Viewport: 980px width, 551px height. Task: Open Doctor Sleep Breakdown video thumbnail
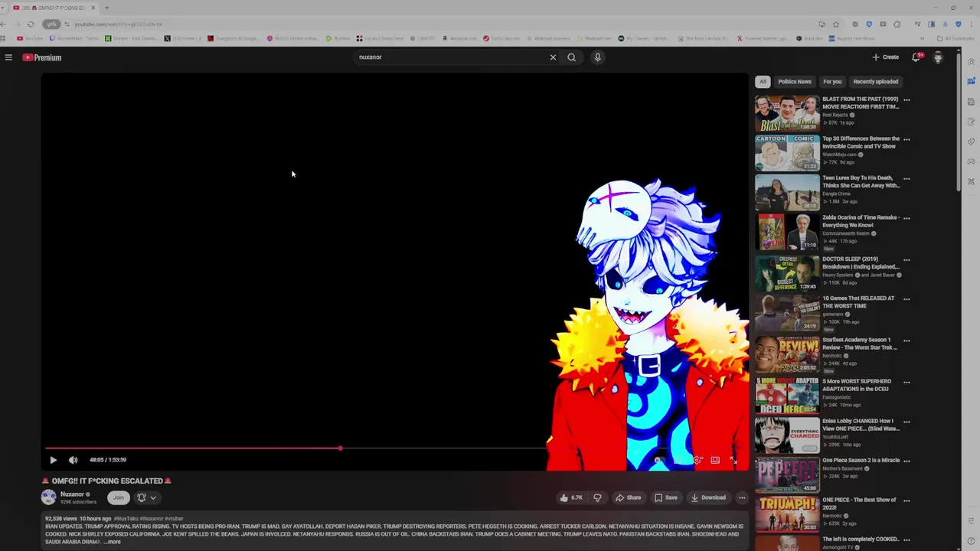click(x=787, y=274)
